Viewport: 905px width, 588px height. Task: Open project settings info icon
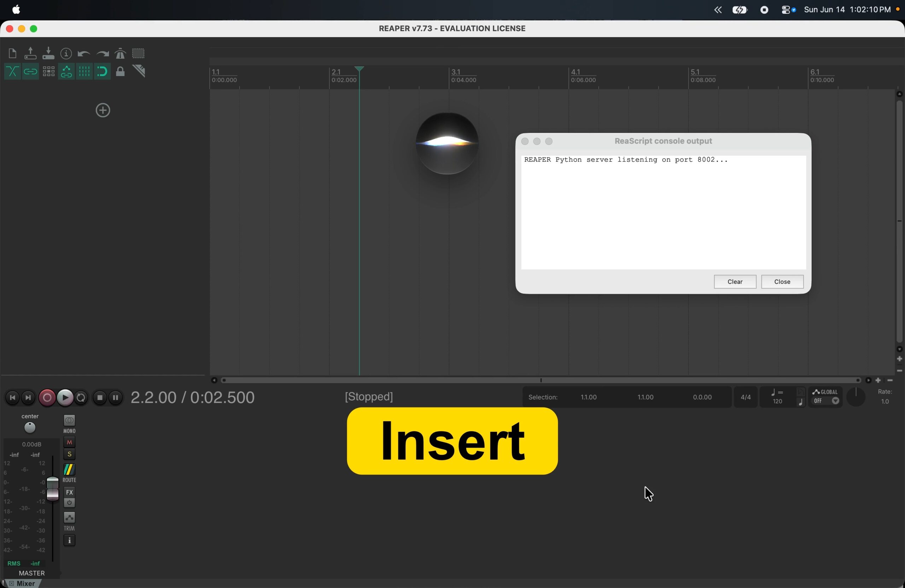[x=66, y=54]
